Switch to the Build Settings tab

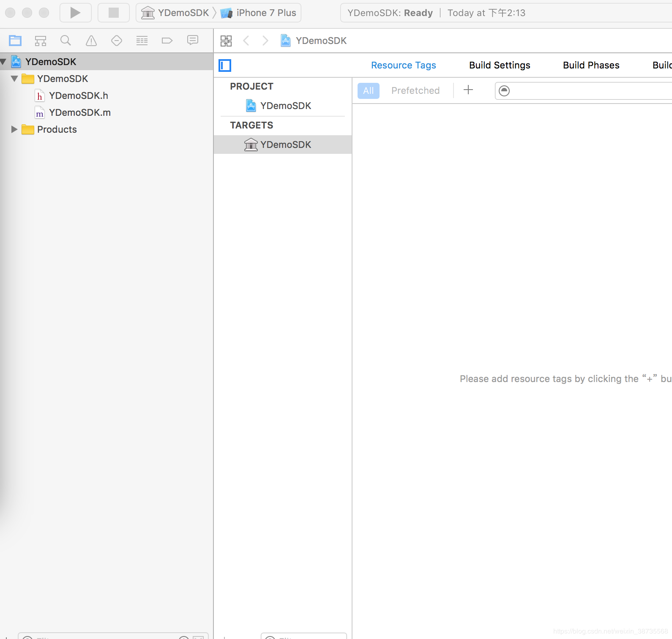click(500, 65)
